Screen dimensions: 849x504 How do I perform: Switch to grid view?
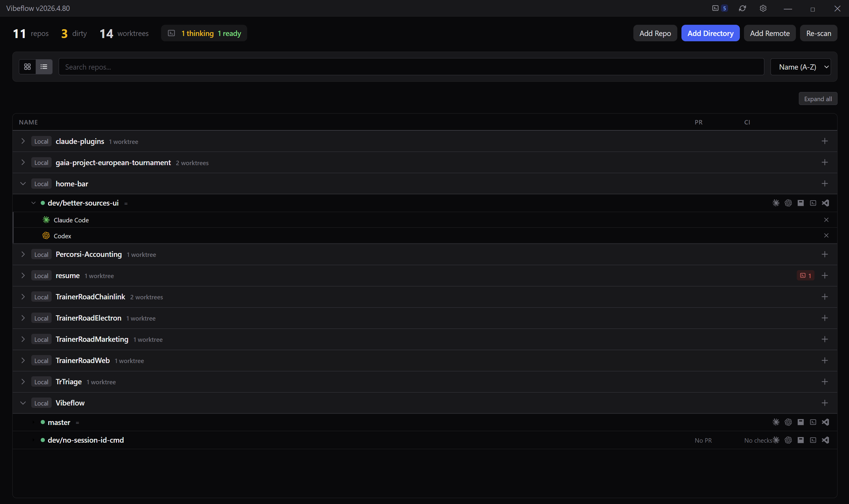click(x=27, y=67)
